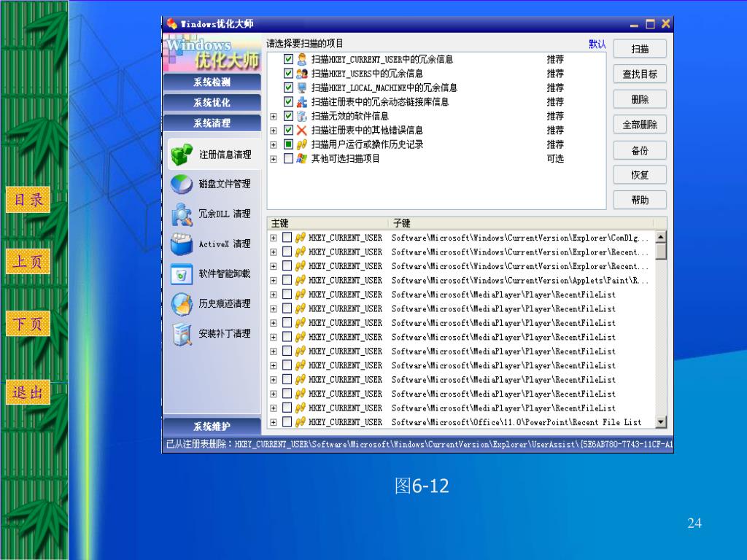Open 冗余DLL 清理 icon
This screenshot has width=747, height=560.
(182, 214)
